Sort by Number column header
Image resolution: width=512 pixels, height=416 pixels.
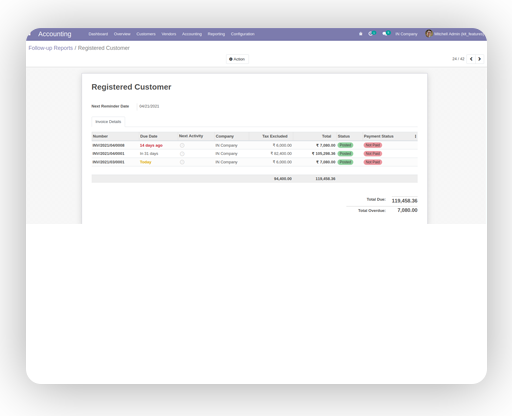tap(100, 136)
